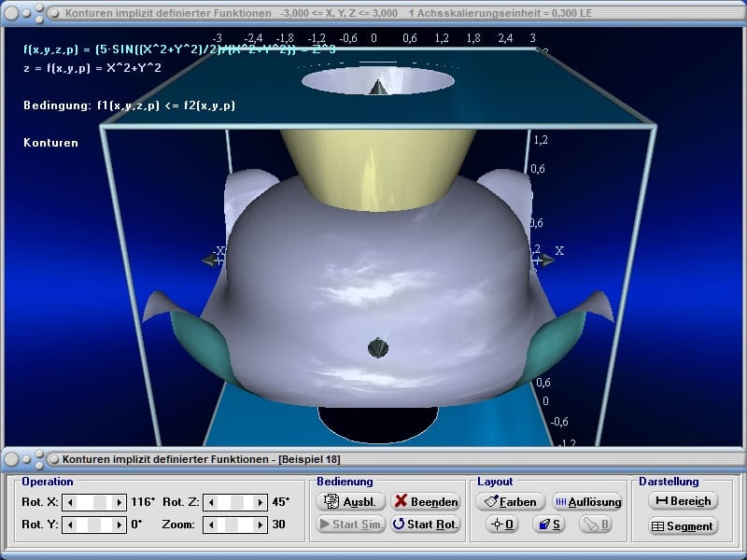Start rotation with Start Rot. button
The width and height of the screenshot is (747, 560).
pyautogui.click(x=426, y=525)
